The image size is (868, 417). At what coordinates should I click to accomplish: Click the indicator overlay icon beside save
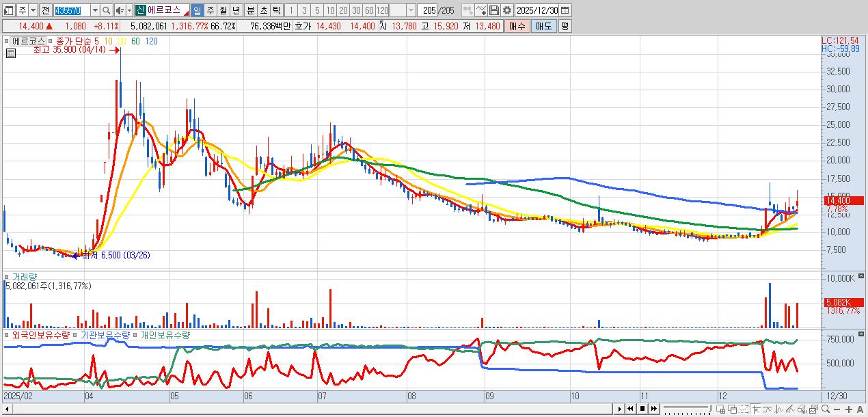(x=481, y=10)
